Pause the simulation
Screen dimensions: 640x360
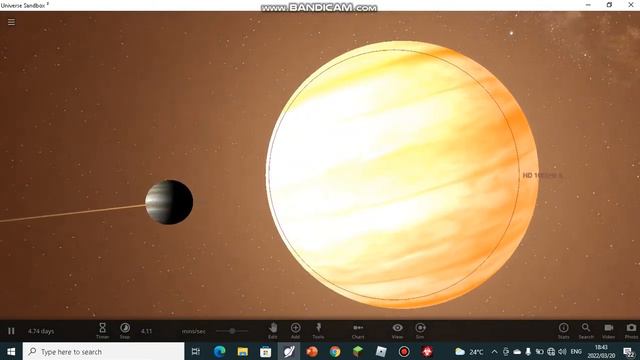[x=11, y=331]
